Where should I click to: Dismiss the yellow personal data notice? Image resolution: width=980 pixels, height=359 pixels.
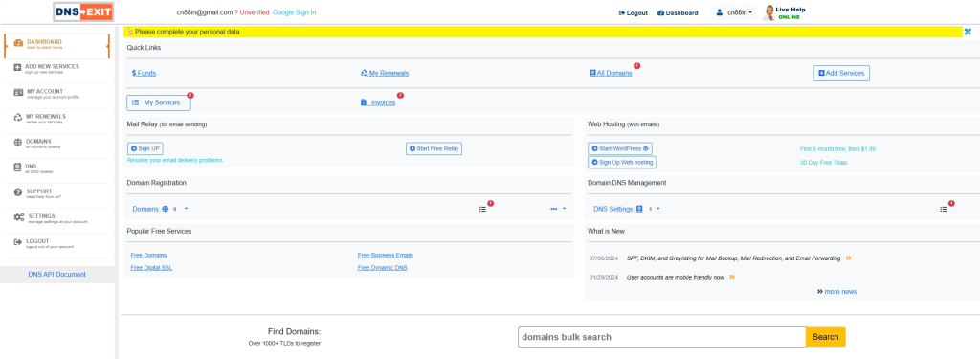968,32
